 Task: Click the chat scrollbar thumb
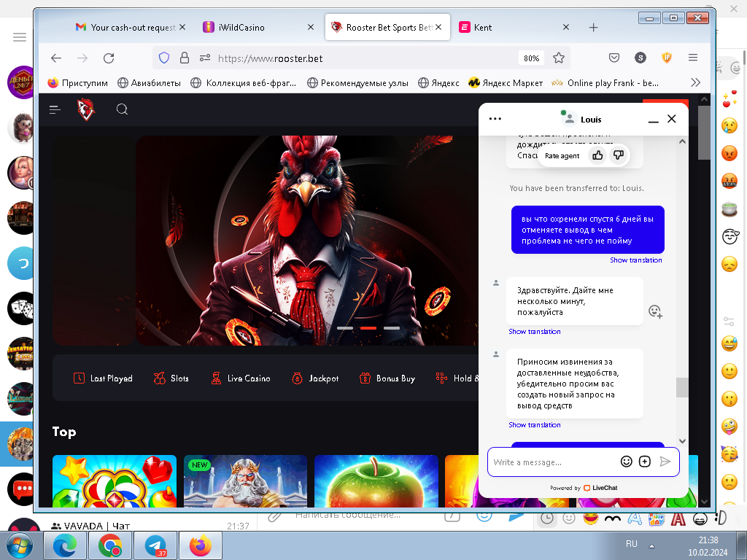(682, 387)
